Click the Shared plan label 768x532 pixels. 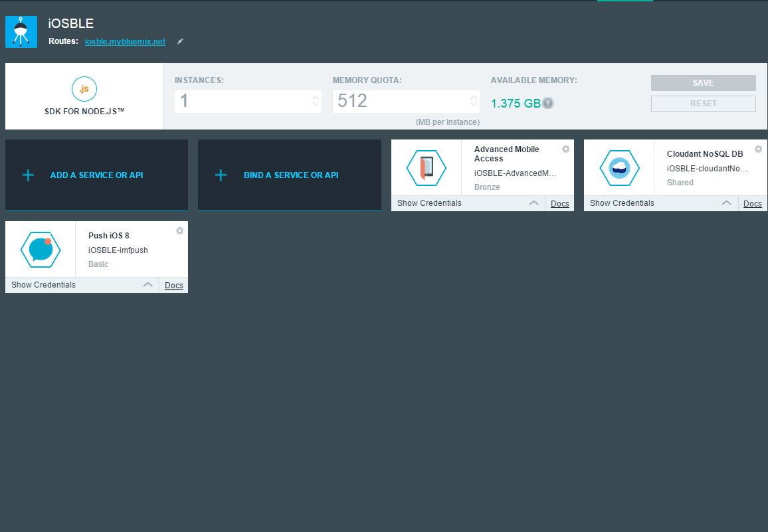pyautogui.click(x=680, y=182)
